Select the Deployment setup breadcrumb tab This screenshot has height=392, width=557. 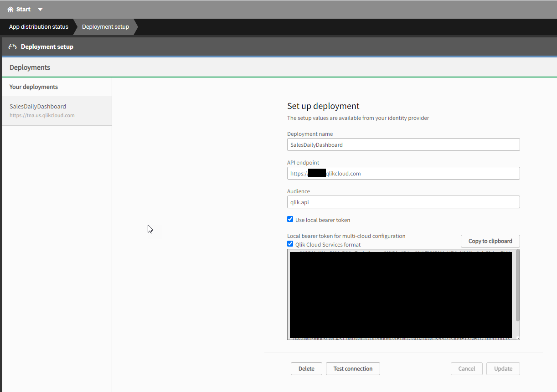click(105, 26)
